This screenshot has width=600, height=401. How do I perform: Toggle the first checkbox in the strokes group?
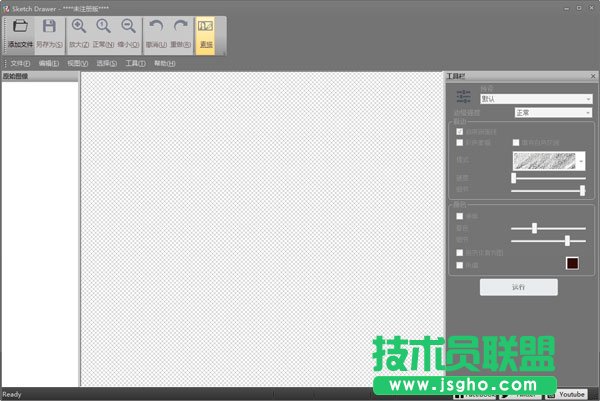click(460, 131)
